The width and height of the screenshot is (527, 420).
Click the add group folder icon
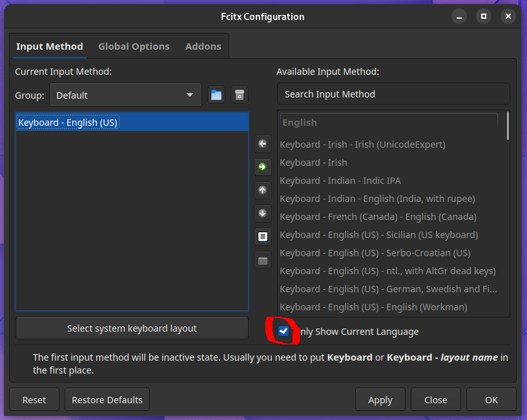pos(216,95)
